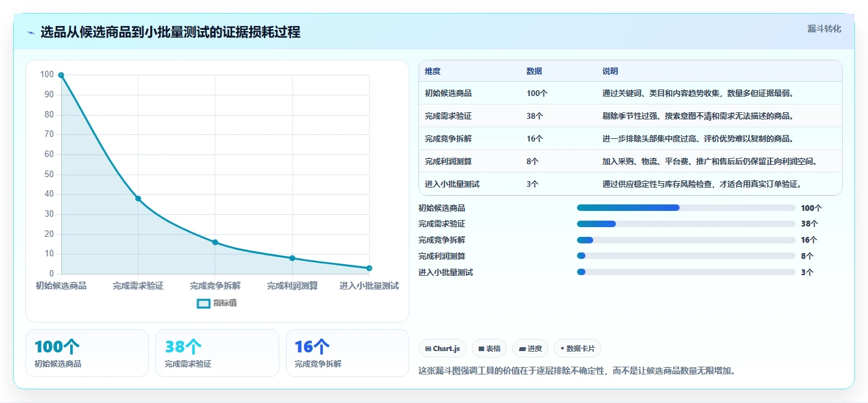The width and height of the screenshot is (868, 403).
Task: Click the page title 选品从候选商品到小批量测试
Action: pos(170,32)
